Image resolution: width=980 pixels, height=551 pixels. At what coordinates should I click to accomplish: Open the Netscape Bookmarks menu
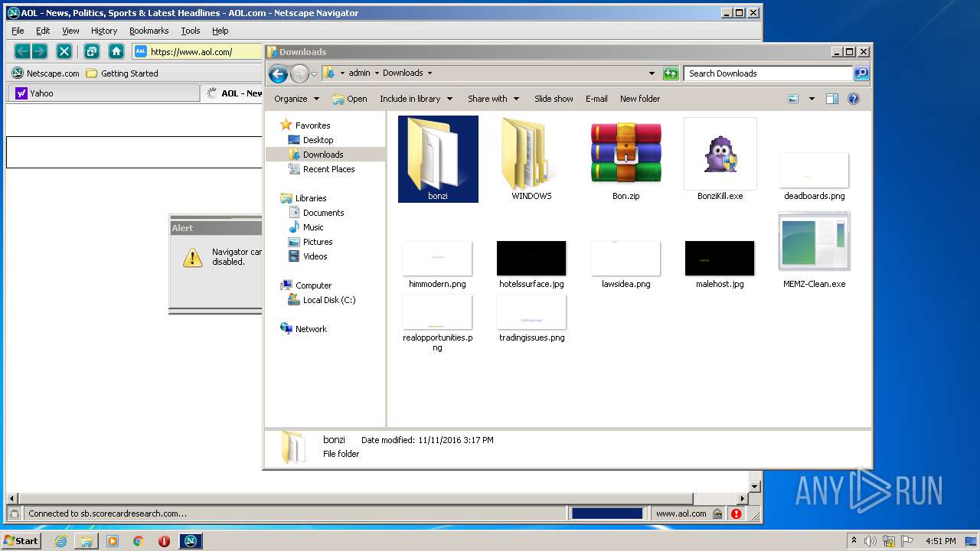coord(149,31)
